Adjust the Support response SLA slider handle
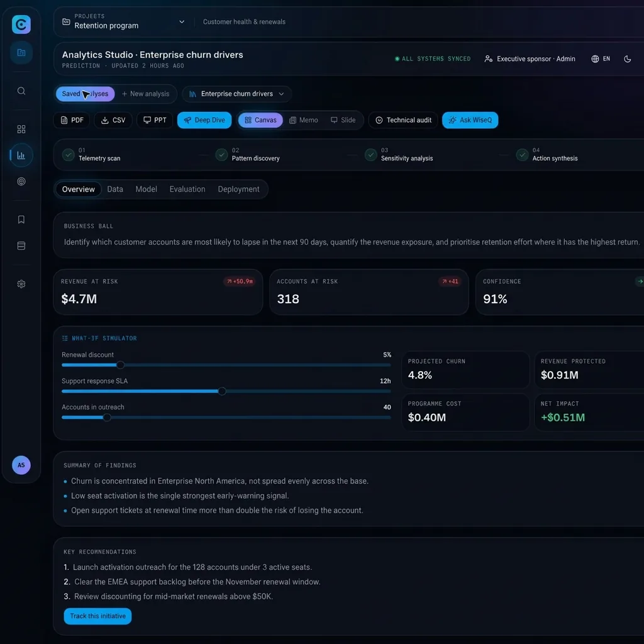This screenshot has width=644, height=644. coord(222,391)
